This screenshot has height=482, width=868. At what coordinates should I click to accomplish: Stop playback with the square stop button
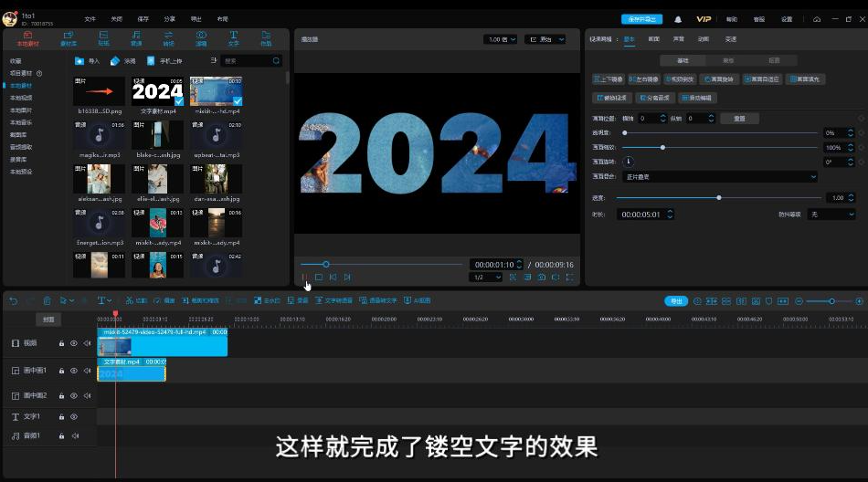coord(319,278)
